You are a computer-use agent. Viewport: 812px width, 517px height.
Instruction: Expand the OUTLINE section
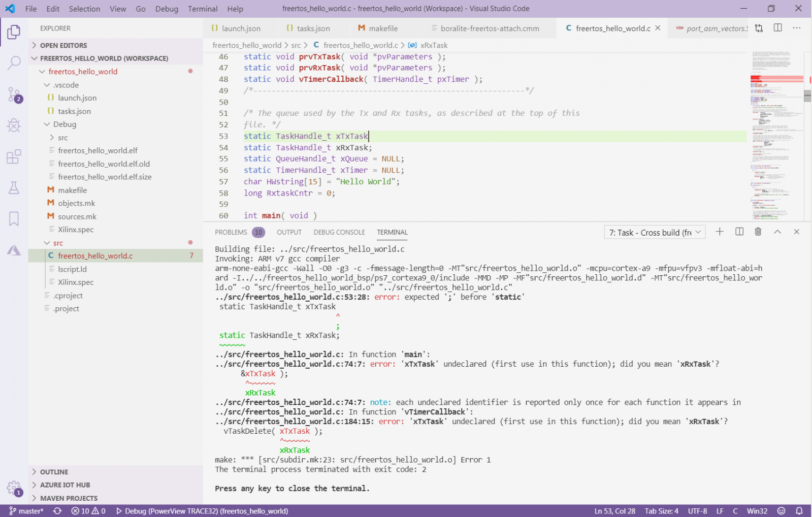click(x=54, y=472)
